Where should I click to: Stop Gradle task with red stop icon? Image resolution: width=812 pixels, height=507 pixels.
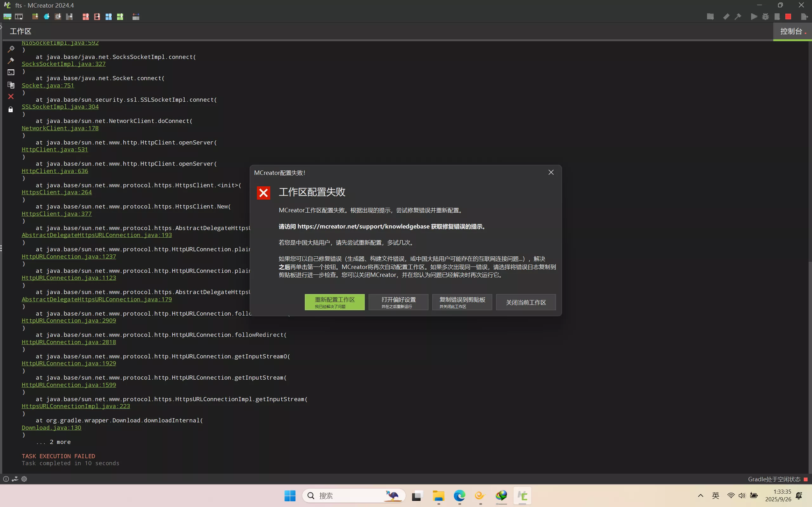pyautogui.click(x=788, y=17)
